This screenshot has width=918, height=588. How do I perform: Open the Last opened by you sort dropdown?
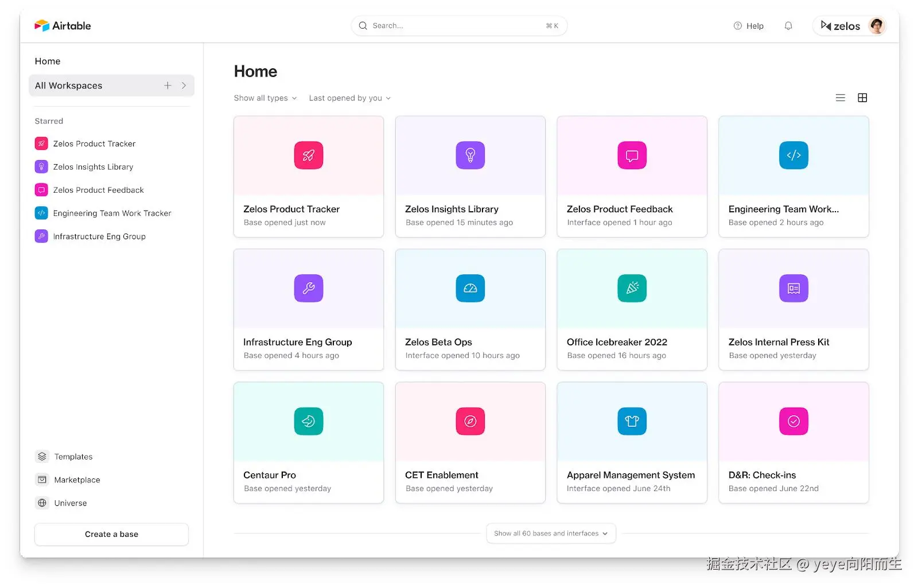pos(349,98)
